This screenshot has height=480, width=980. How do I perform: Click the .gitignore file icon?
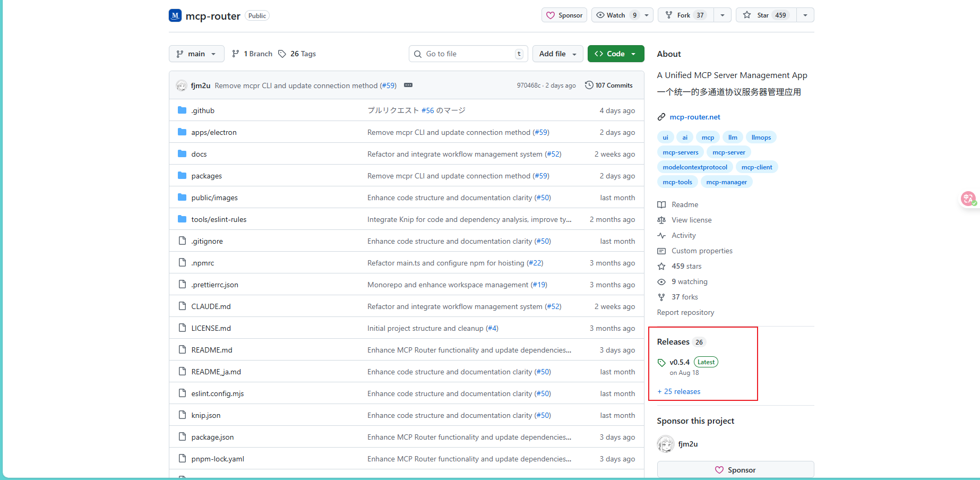182,241
